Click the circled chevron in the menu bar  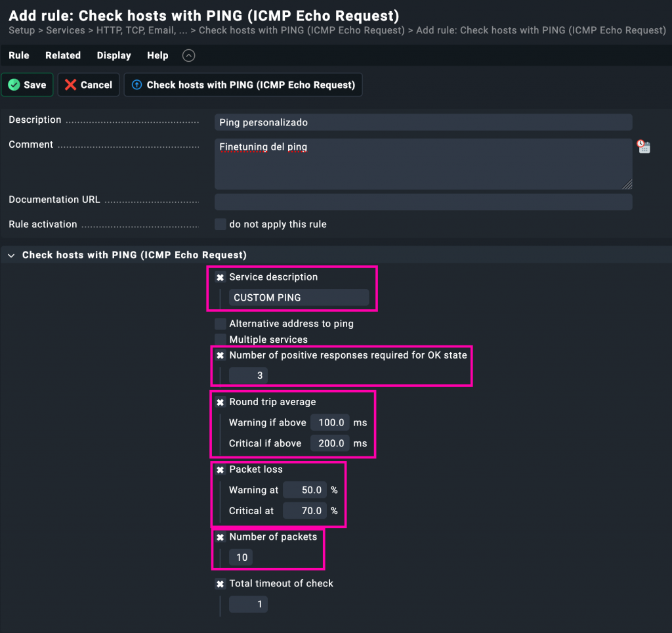(188, 56)
